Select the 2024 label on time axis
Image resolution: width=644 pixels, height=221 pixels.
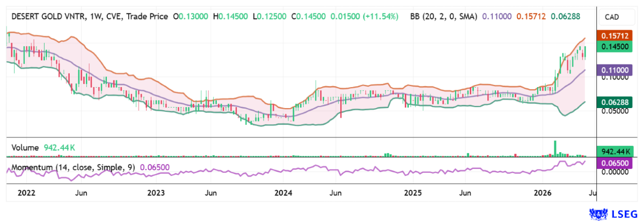tap(283, 192)
